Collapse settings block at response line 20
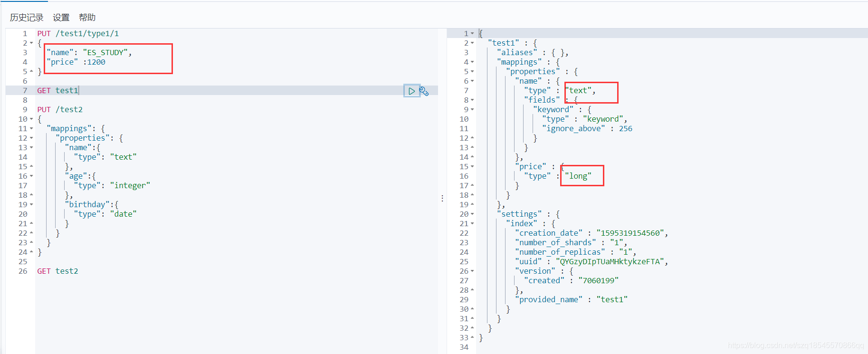868x354 pixels. [472, 214]
